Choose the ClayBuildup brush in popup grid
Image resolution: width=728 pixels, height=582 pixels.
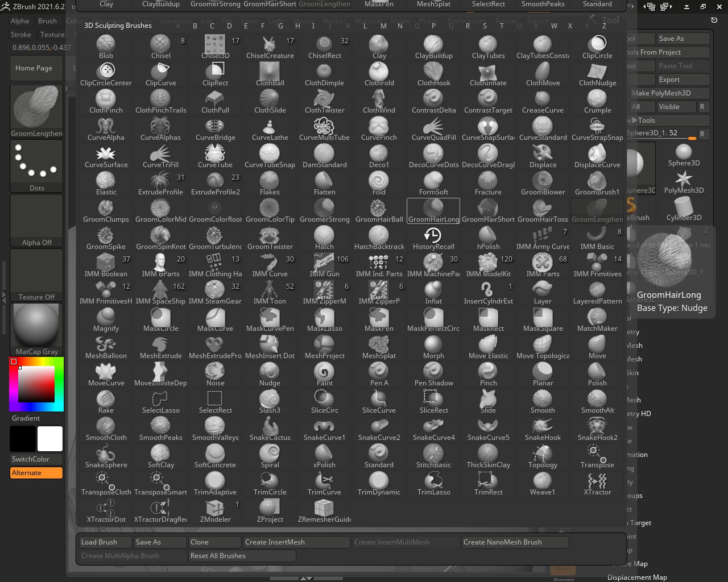point(433,47)
